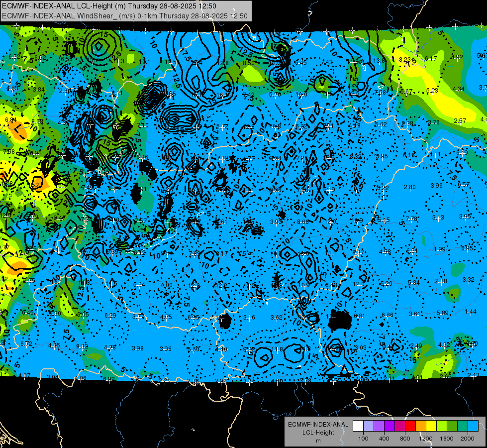This screenshot has height=448, width=487.
Task: Click the LCL-Height title inside the legend box
Action: click(x=318, y=433)
